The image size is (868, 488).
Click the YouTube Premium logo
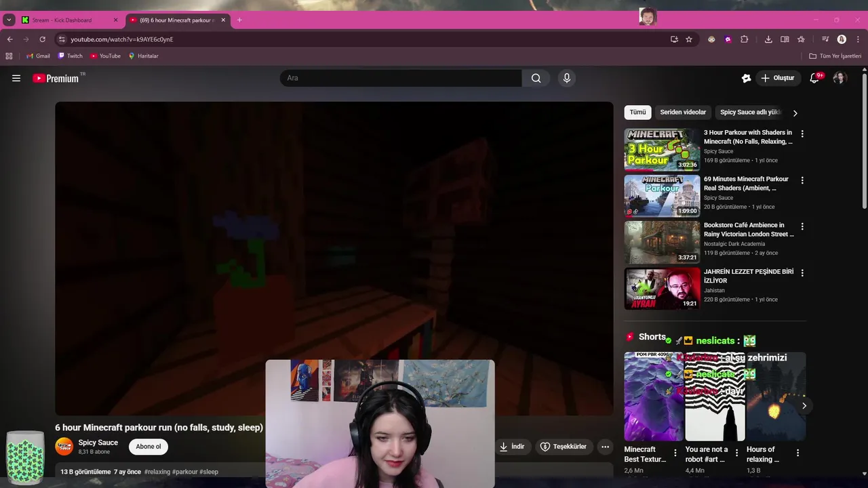(56, 78)
